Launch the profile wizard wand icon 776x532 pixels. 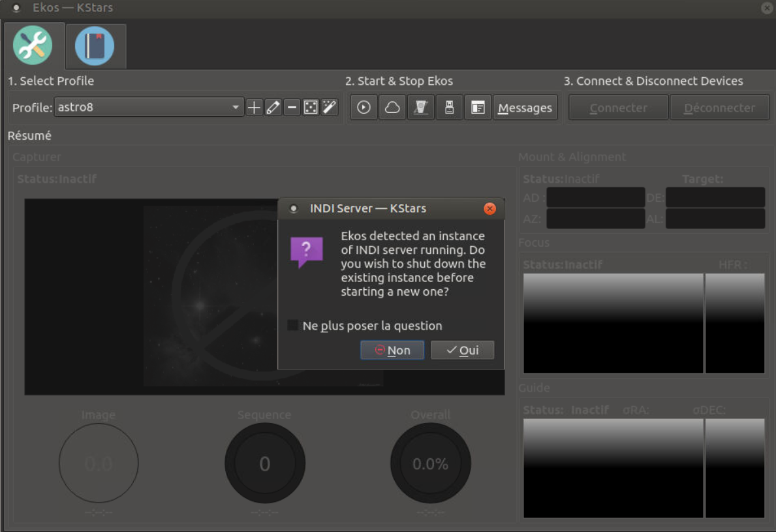coord(330,108)
